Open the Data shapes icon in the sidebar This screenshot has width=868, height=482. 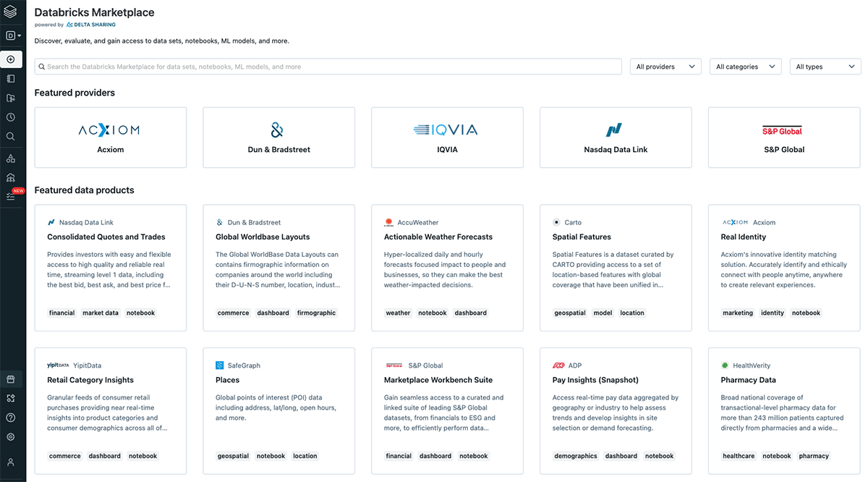(11, 158)
